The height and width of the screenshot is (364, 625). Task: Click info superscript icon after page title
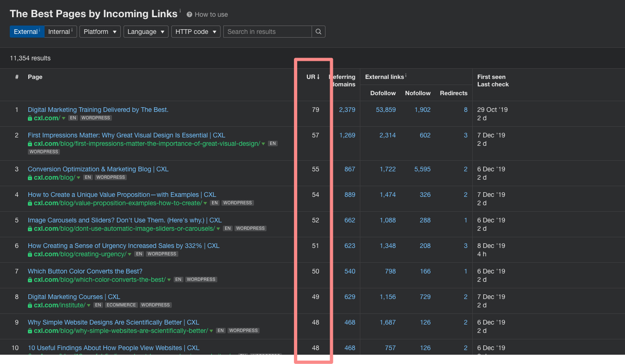point(180,11)
